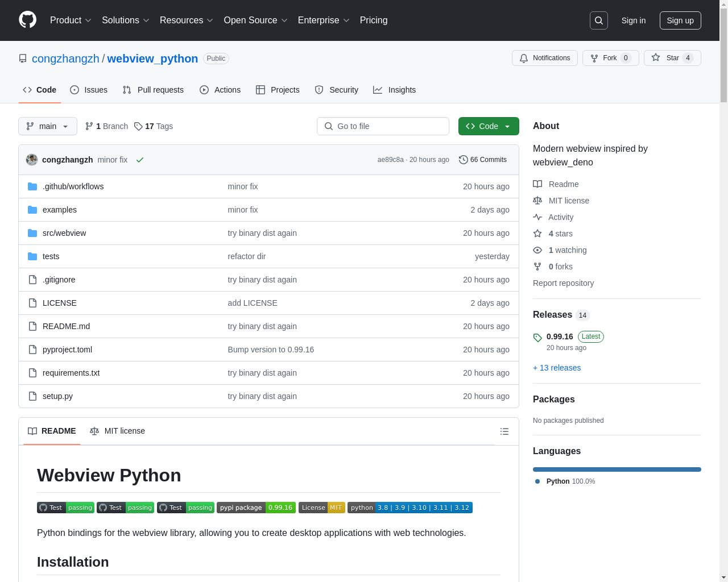This screenshot has height=582, width=728.
Task: View the 66 Commits history
Action: (483, 160)
